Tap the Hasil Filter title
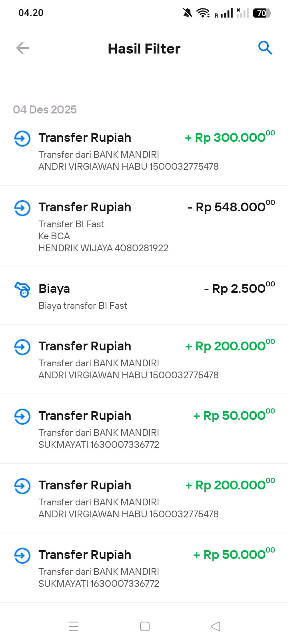Image resolution: width=288 pixels, height=644 pixels. tap(144, 49)
